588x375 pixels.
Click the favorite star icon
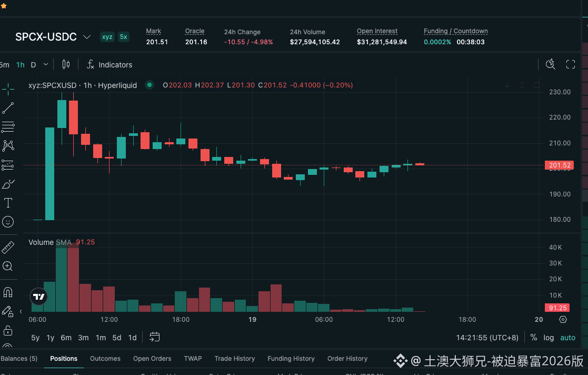(4, 6)
